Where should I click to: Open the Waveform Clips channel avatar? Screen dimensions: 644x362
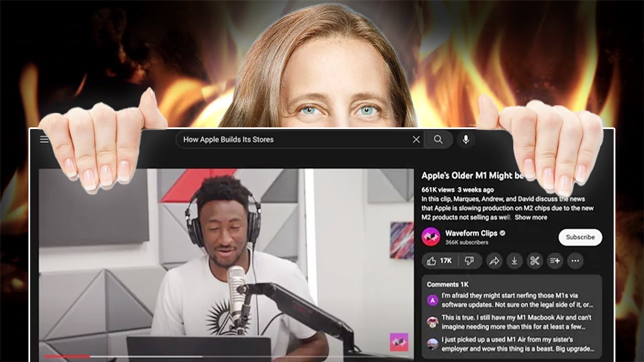(431, 237)
